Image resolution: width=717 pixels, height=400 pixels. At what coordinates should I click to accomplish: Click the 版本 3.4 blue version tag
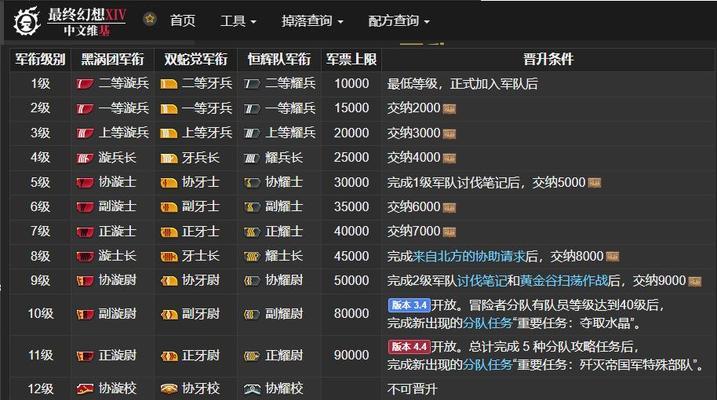(409, 305)
